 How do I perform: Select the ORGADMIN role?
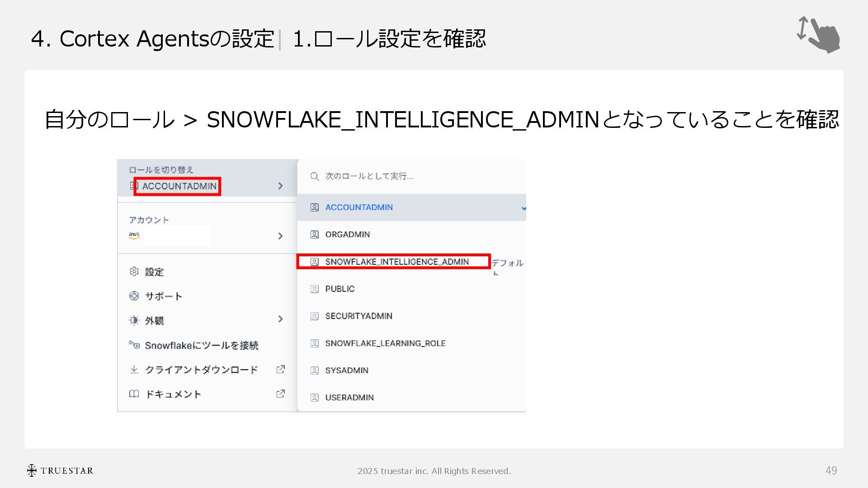click(x=347, y=235)
